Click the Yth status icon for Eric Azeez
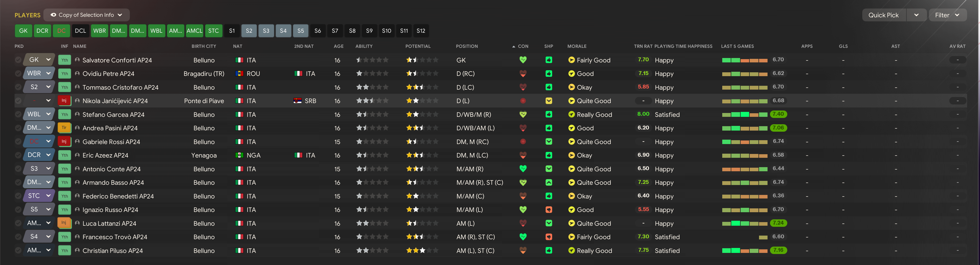This screenshot has width=980, height=265. (x=64, y=155)
